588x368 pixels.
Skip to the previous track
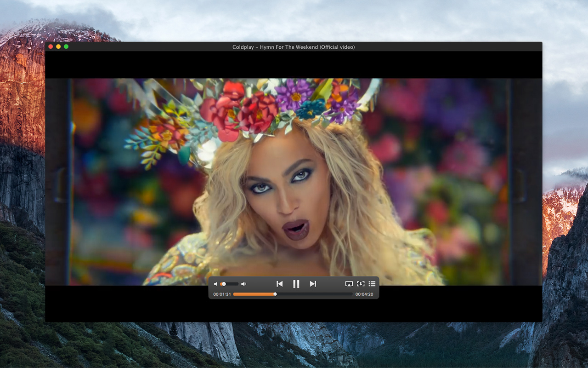[279, 284]
